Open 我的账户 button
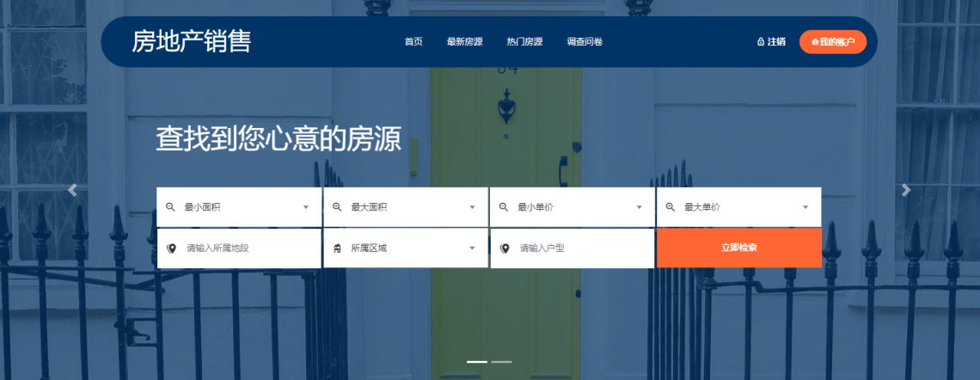The image size is (980, 380). coord(832,42)
